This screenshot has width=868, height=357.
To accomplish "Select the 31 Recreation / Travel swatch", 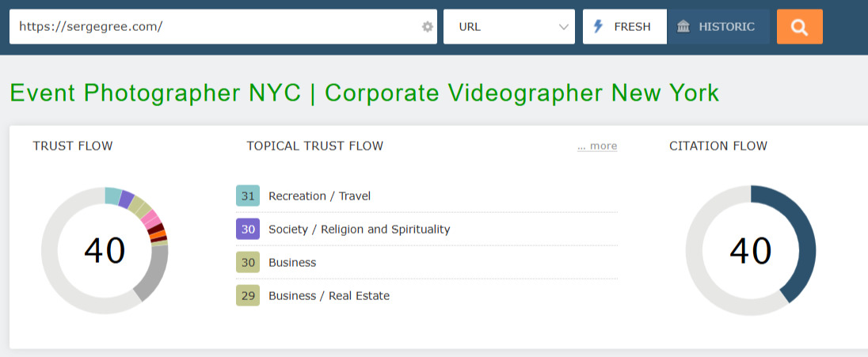I will (248, 196).
